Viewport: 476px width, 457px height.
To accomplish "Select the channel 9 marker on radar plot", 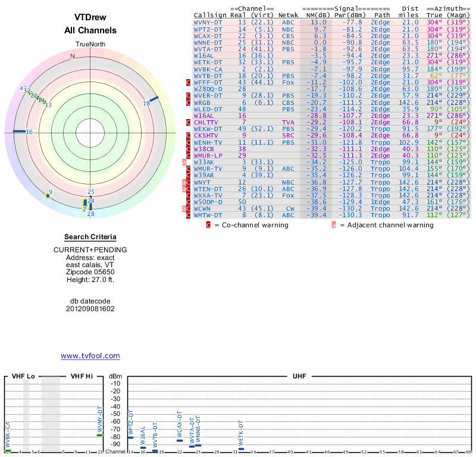I will point(48,195).
